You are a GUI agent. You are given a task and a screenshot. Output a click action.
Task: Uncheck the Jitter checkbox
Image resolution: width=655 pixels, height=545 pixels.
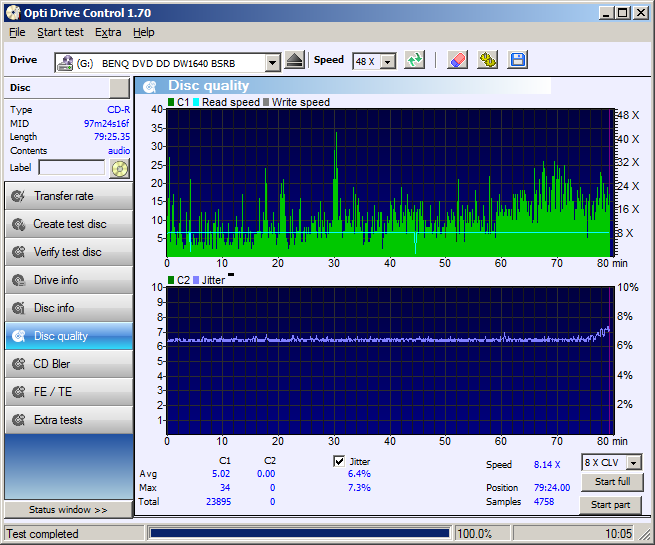[x=339, y=461]
